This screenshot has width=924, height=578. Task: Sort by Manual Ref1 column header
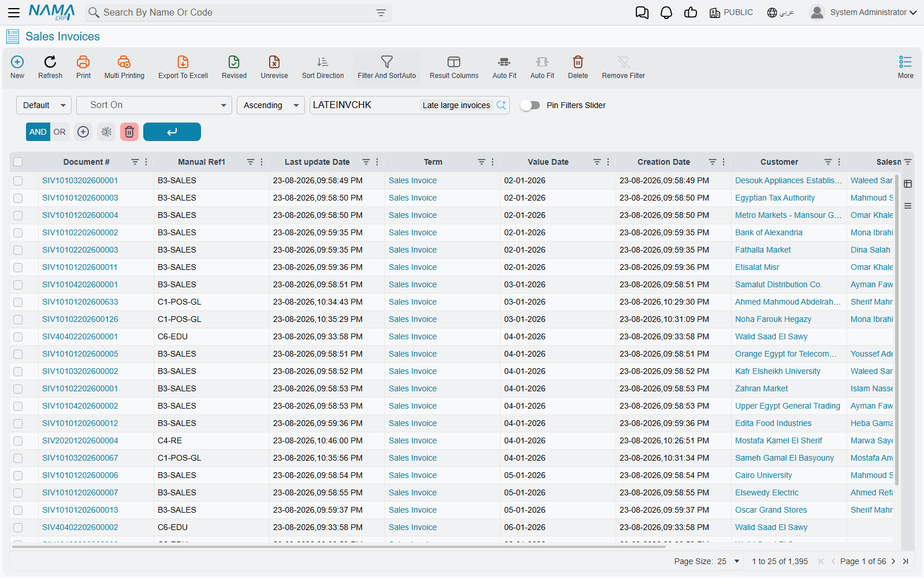click(202, 162)
